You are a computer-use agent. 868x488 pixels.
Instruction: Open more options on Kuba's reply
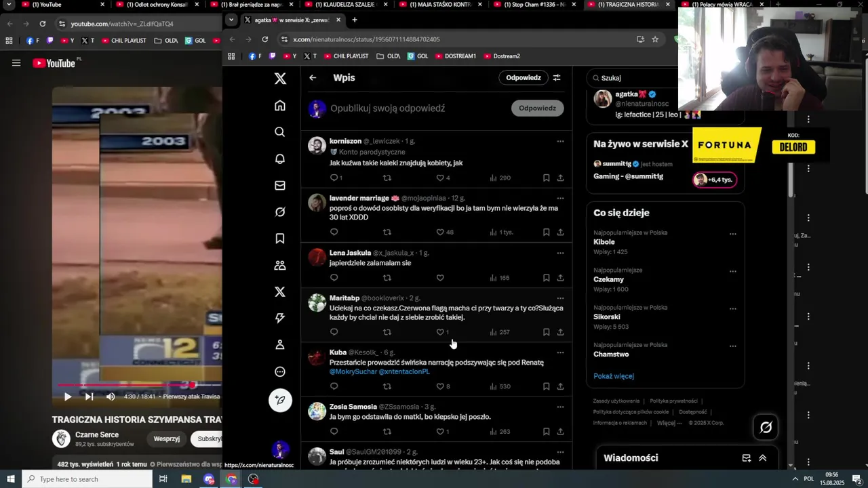click(x=560, y=353)
